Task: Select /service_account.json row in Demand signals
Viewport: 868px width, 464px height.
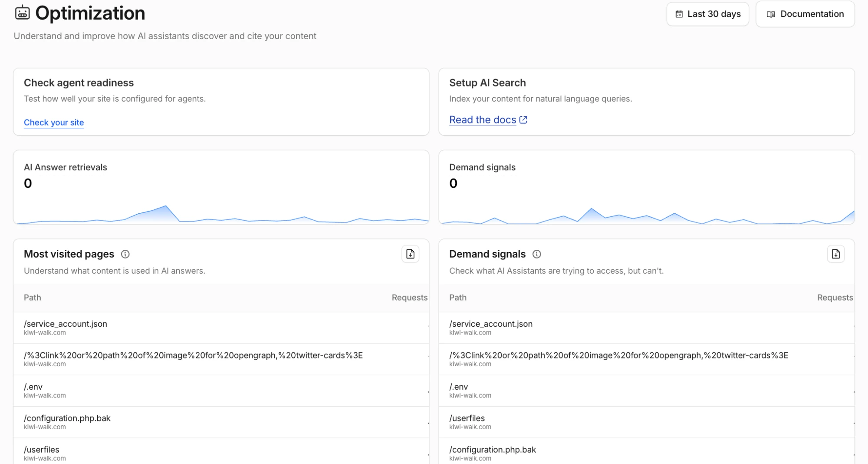Action: [x=647, y=328]
